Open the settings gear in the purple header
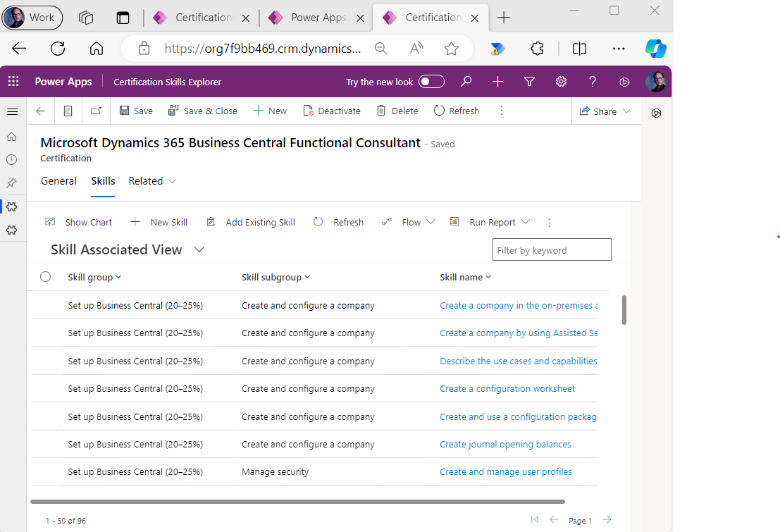Viewport: 780px width, 532px height. pyautogui.click(x=561, y=82)
